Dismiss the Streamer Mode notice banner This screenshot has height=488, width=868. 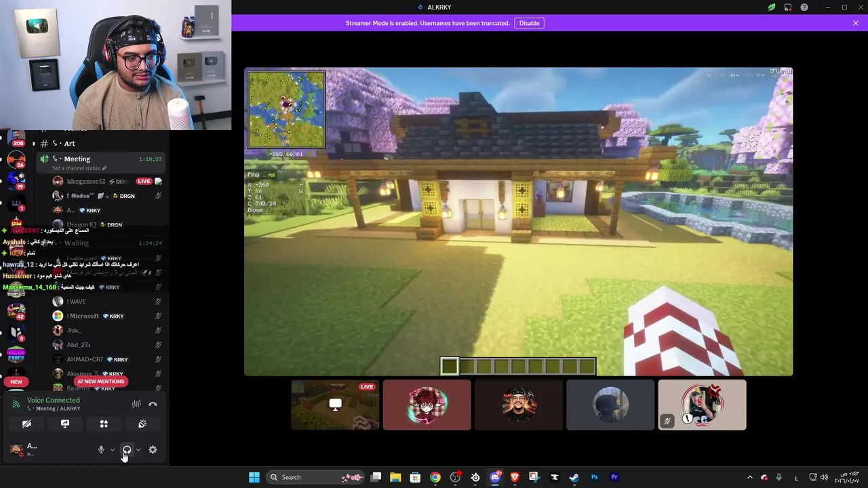(x=856, y=23)
